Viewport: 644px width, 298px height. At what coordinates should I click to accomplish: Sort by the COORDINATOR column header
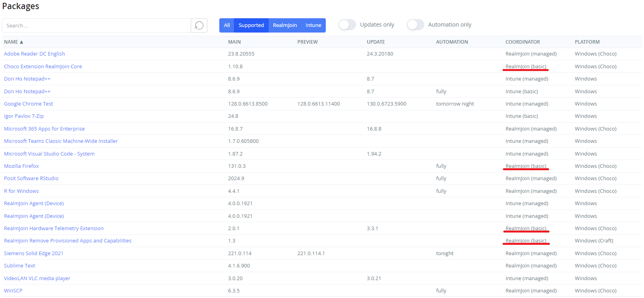coord(522,42)
